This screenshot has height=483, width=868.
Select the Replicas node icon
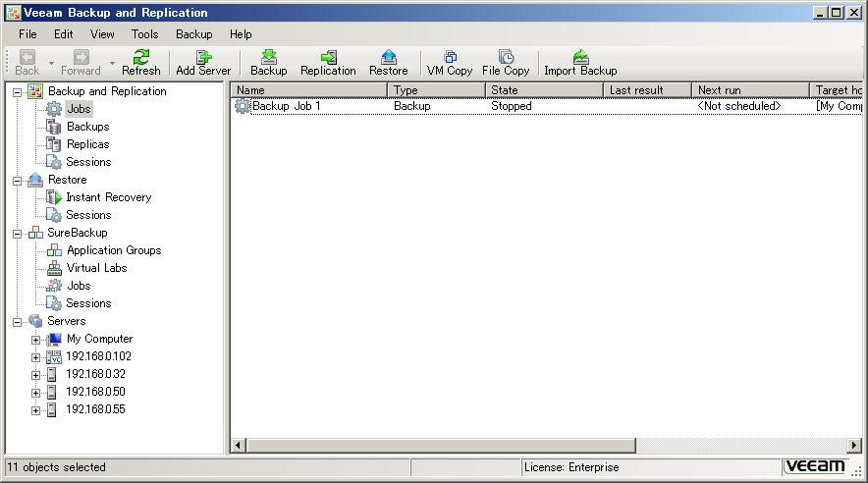[x=54, y=144]
